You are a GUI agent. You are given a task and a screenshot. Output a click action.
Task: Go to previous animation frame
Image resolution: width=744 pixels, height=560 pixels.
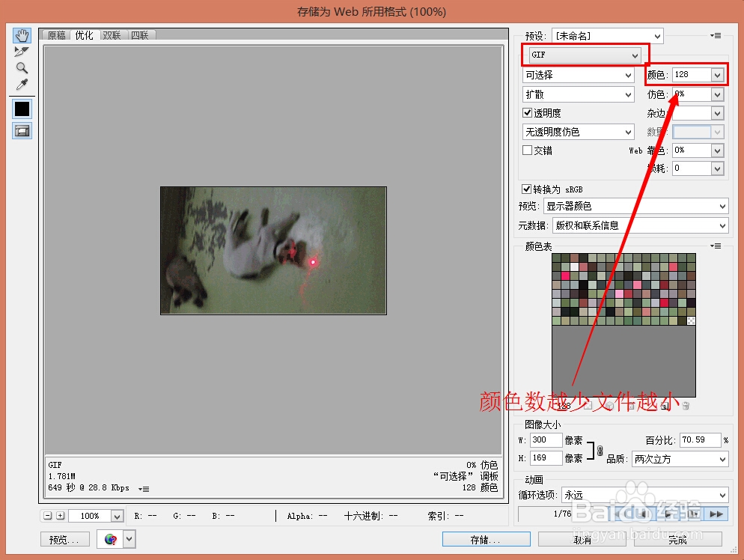click(646, 514)
